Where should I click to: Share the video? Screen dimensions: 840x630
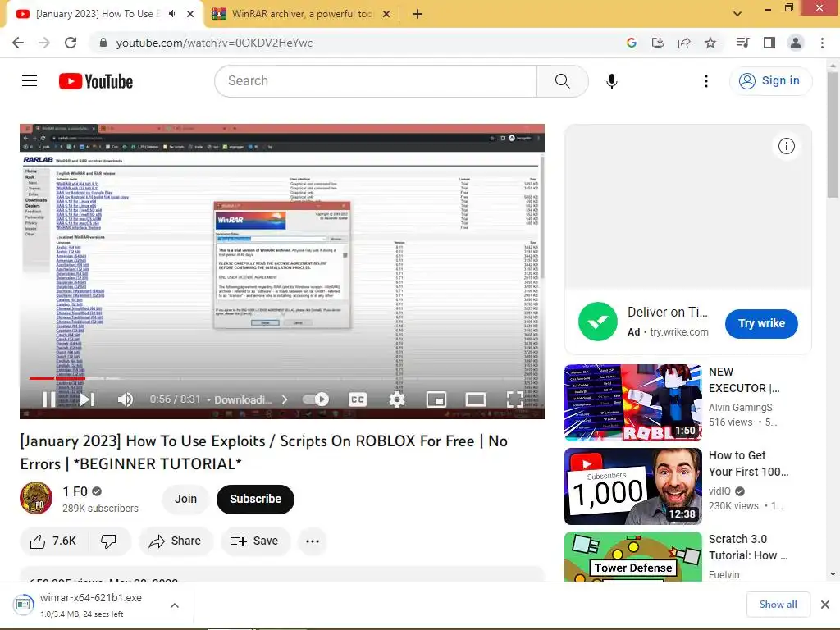tap(176, 541)
